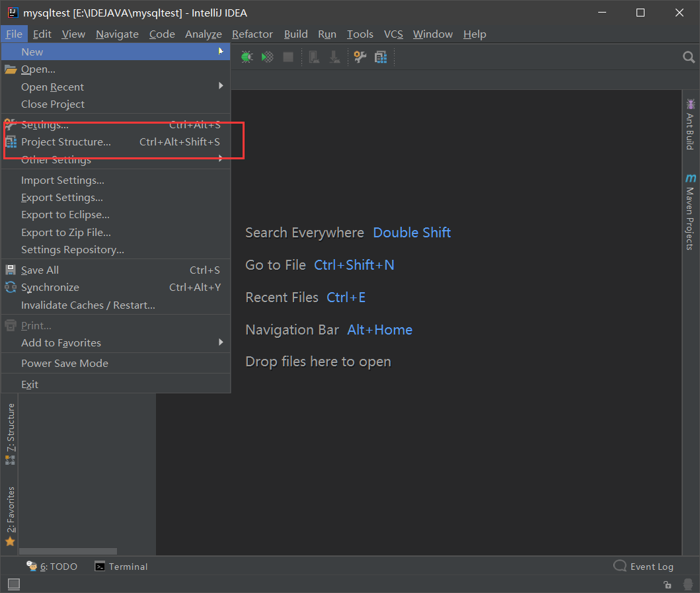Screen dimensions: 700x593
Task: Maximize the IntelliJ IDEA window
Action: click(640, 13)
